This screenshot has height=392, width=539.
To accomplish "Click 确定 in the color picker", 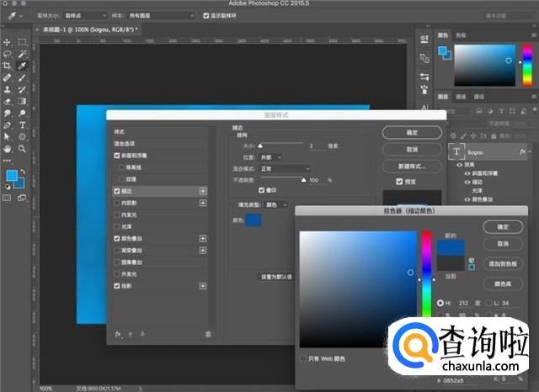I will click(x=503, y=227).
